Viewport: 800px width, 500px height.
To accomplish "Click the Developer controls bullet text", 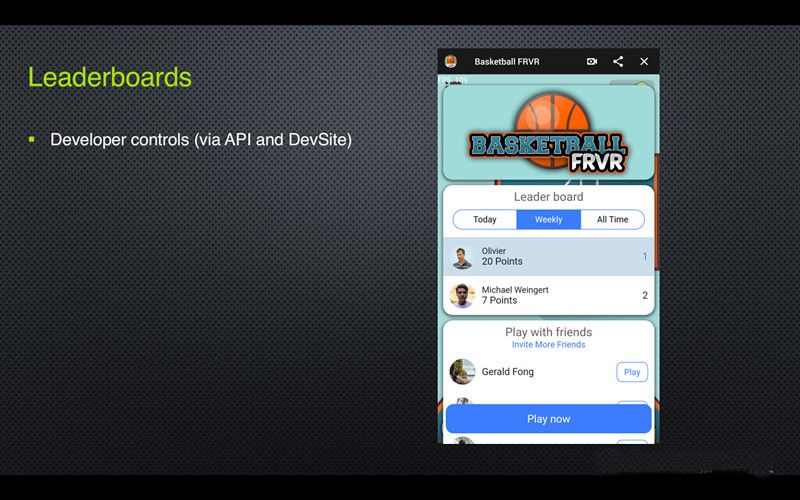I will coord(201,140).
